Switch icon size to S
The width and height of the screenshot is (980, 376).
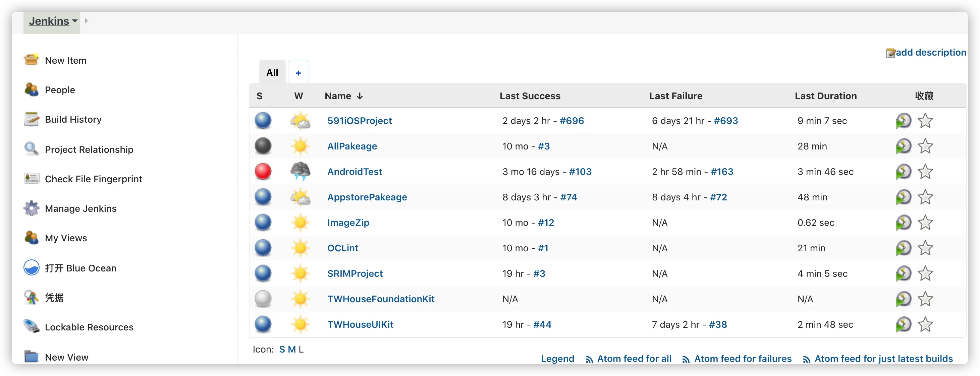[x=282, y=350]
